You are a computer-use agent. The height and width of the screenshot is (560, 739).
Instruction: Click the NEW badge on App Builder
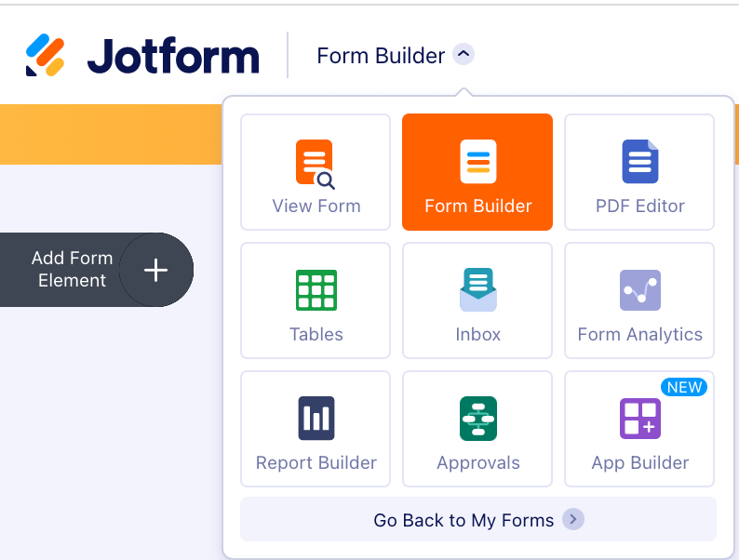[x=684, y=387]
